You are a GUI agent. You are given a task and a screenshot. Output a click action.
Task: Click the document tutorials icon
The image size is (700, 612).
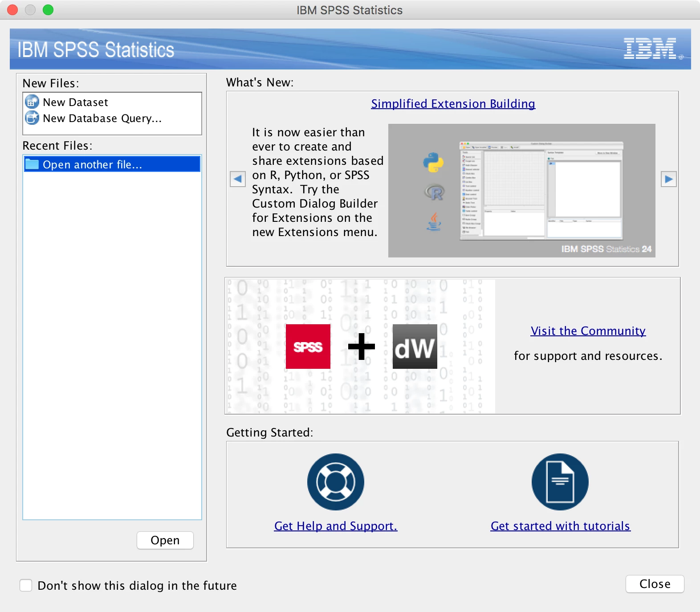[560, 482]
